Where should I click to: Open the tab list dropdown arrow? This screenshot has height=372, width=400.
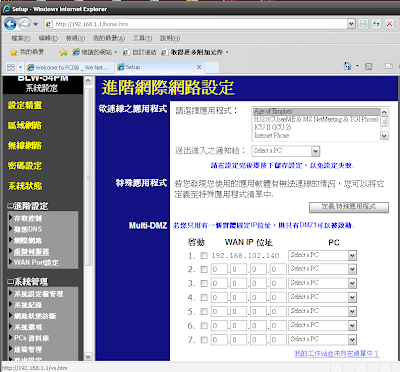coord(20,67)
